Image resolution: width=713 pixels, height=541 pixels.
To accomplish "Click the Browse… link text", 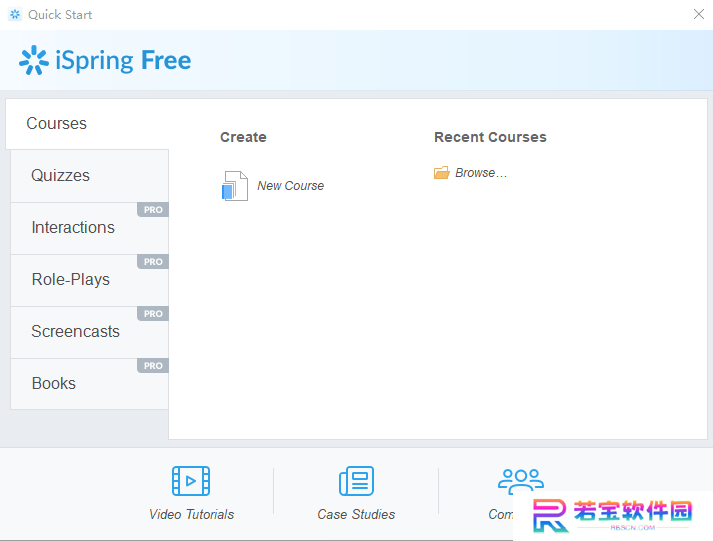I will (x=481, y=173).
